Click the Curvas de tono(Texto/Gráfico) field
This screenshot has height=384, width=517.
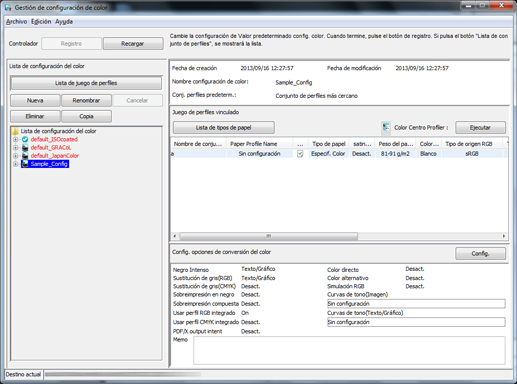(416, 322)
